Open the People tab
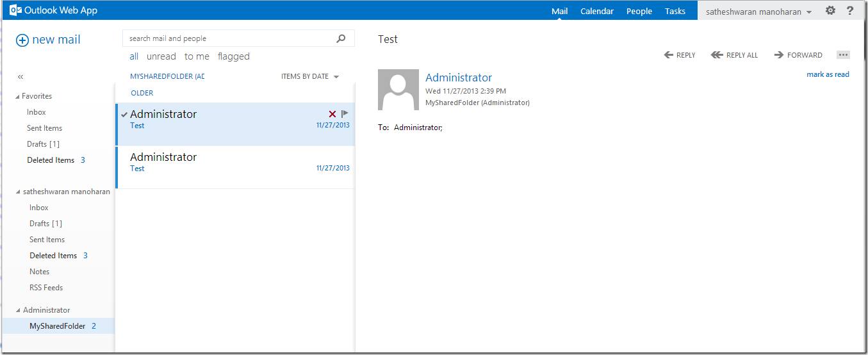This screenshot has height=355, width=868. 639,11
